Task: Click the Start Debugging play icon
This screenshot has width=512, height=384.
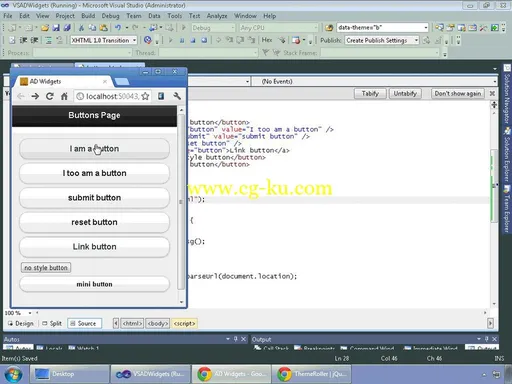Action: click(x=183, y=28)
